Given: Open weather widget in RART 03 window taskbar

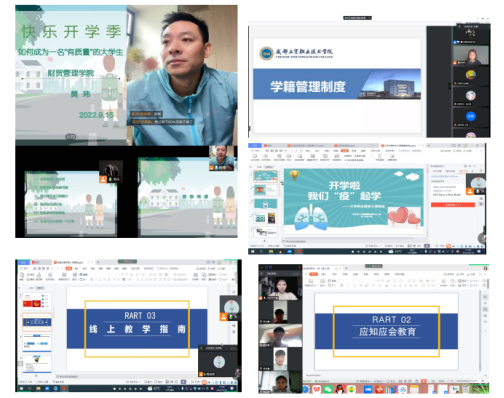Looking at the screenshot, I should 154,388.
